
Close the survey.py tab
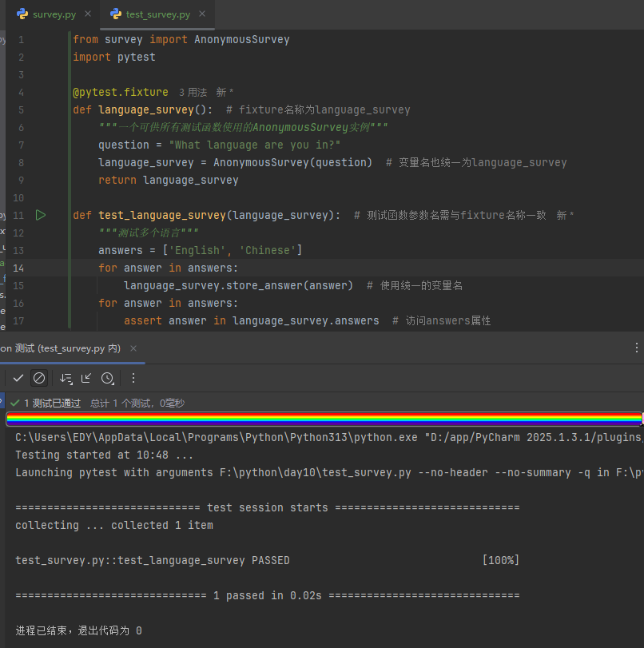tap(88, 14)
